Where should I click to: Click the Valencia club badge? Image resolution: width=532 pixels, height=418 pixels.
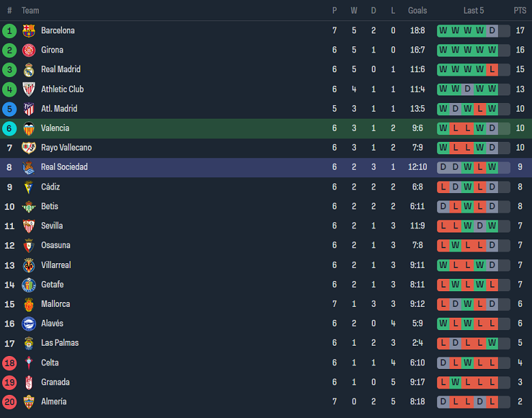point(29,128)
